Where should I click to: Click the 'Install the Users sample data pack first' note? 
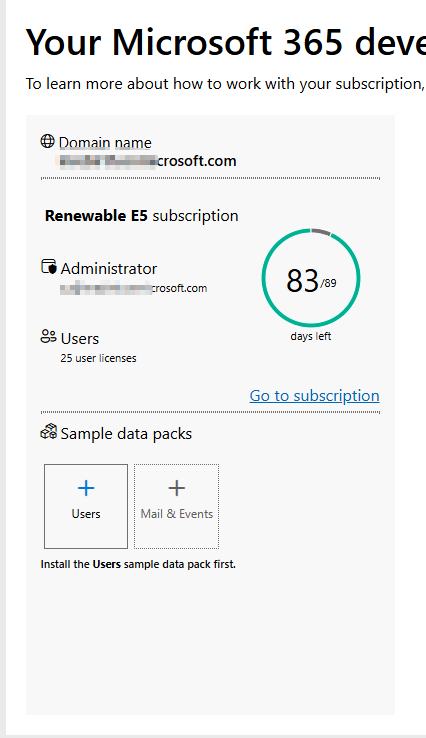(138, 564)
